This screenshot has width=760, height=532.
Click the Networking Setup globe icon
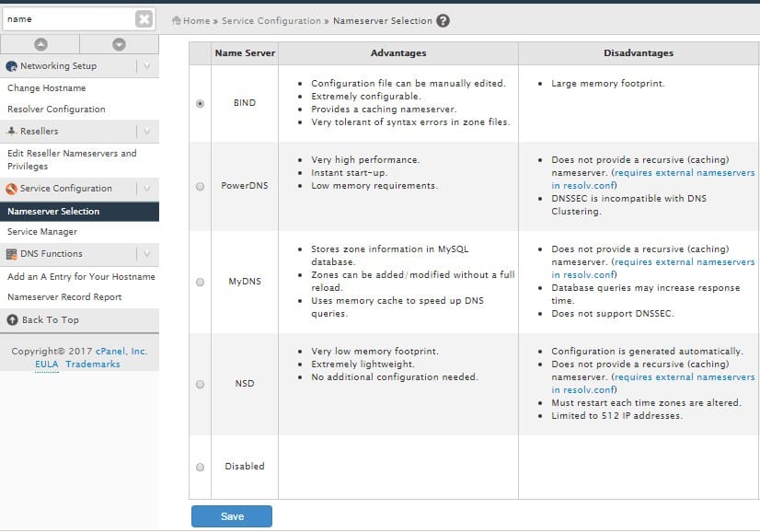click(x=11, y=66)
